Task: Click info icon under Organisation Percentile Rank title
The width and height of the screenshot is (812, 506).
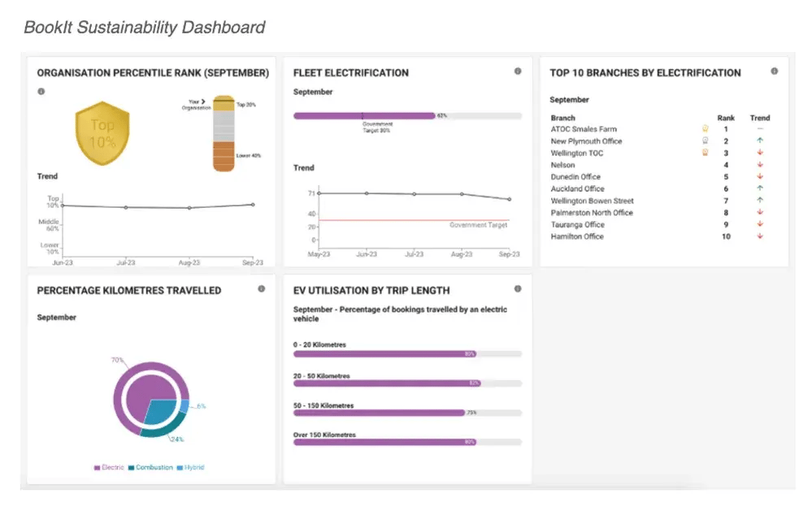Action: pyautogui.click(x=41, y=92)
